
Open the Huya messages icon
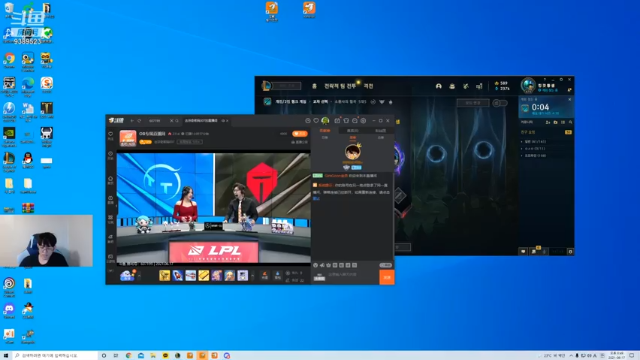click(355, 121)
